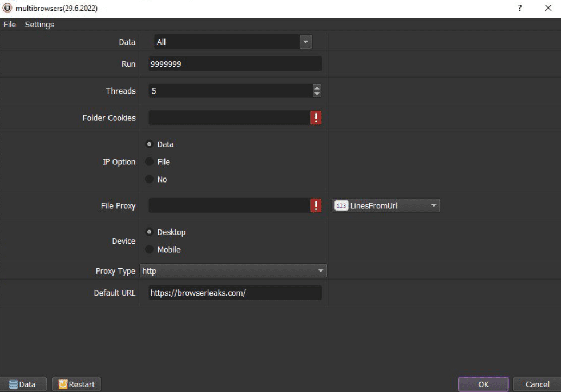The height and width of the screenshot is (392, 561).
Task: Click the 123 icon in LinesFromUrl selector
Action: [x=341, y=205]
